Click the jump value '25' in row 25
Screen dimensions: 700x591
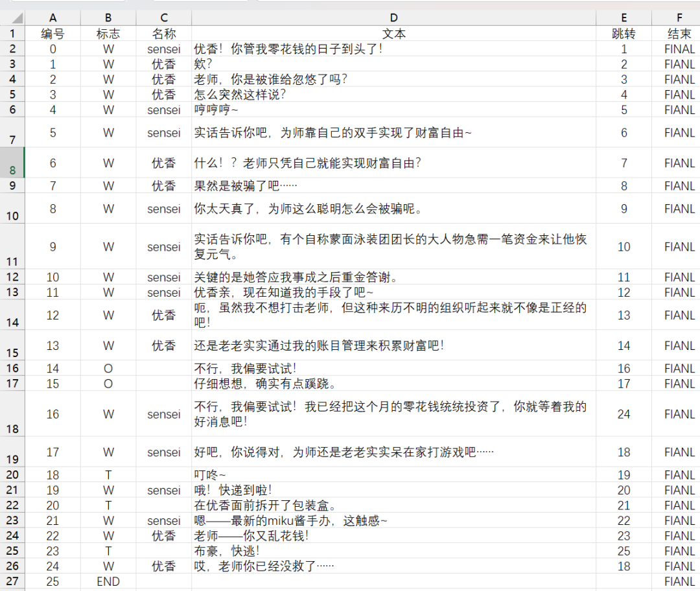click(624, 550)
